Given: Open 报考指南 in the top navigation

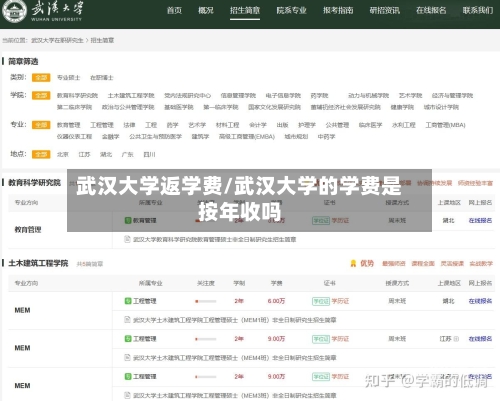Looking at the screenshot, I should tap(338, 11).
